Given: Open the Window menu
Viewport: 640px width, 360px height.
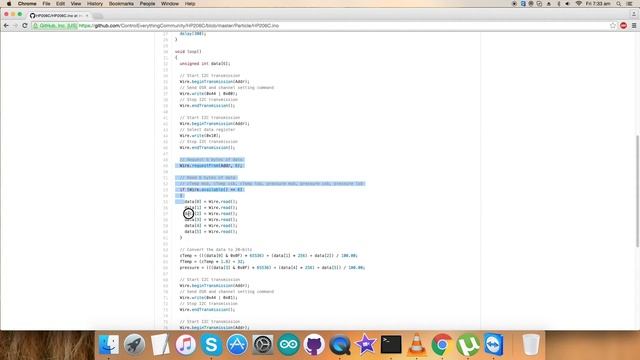Looking at the screenshot, I should tap(170, 4).
